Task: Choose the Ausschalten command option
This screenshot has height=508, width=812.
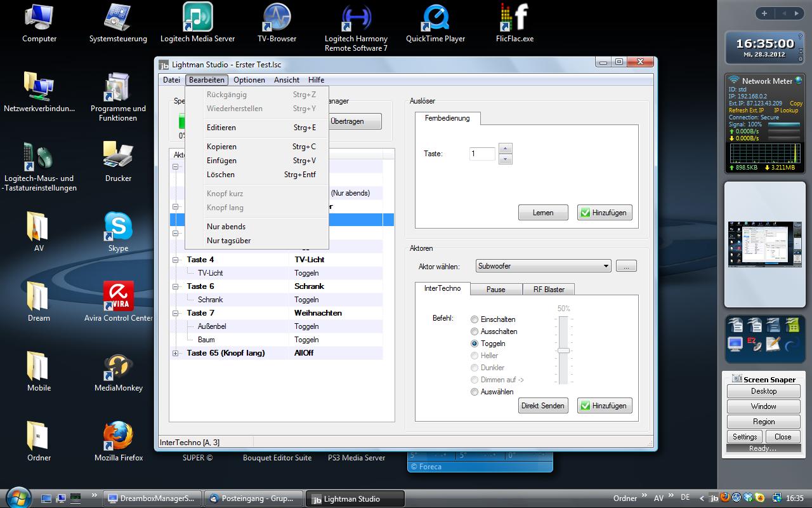Action: tap(475, 331)
